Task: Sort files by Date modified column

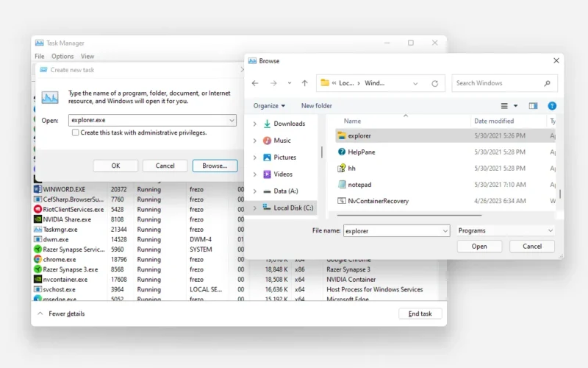Action: pyautogui.click(x=494, y=121)
